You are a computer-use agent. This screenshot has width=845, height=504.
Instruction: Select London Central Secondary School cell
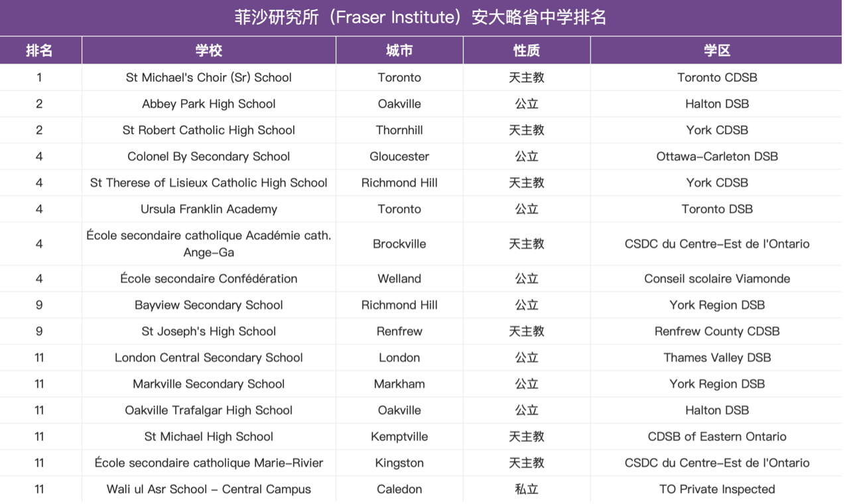coord(209,357)
